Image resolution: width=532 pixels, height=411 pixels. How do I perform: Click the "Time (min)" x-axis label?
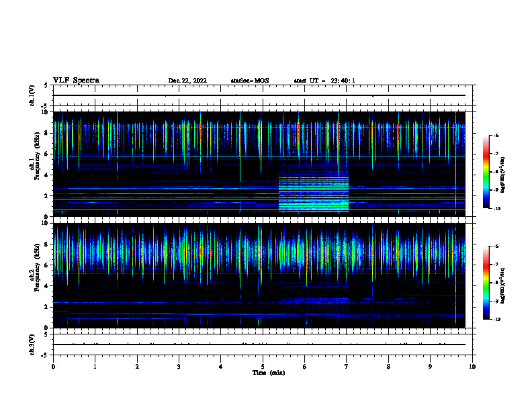[269, 373]
